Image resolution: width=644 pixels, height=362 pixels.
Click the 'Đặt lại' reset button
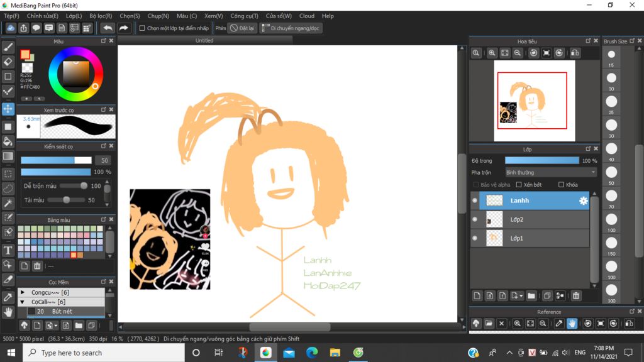pos(242,28)
